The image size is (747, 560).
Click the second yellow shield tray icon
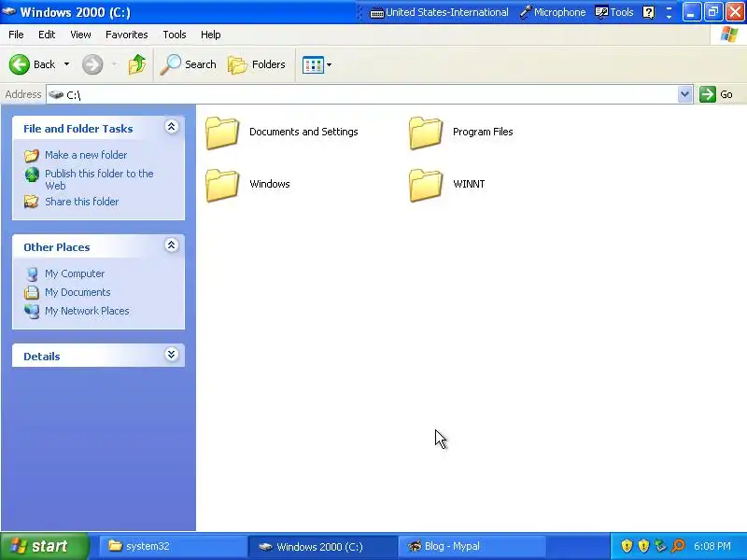643,546
